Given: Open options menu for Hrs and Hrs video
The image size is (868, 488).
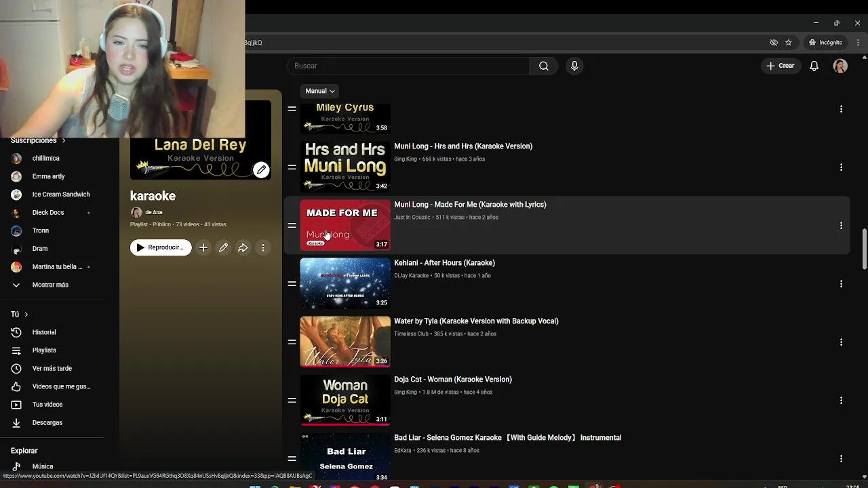Looking at the screenshot, I should point(841,167).
